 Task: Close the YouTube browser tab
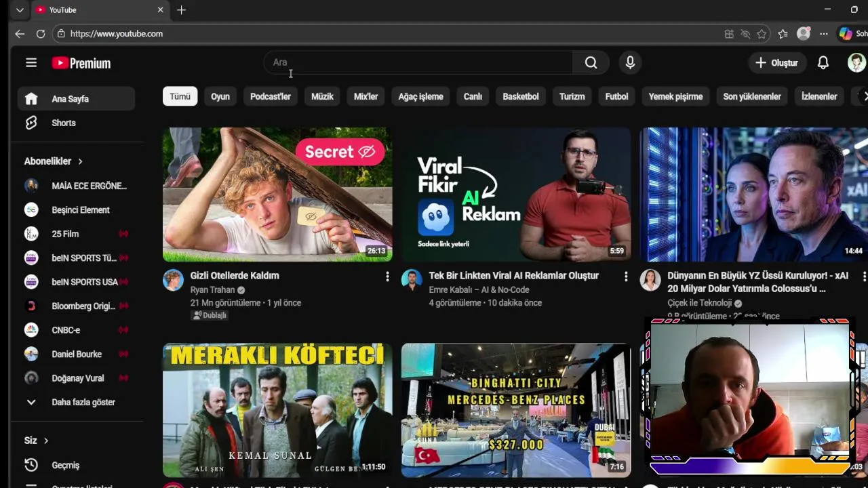[x=160, y=10]
